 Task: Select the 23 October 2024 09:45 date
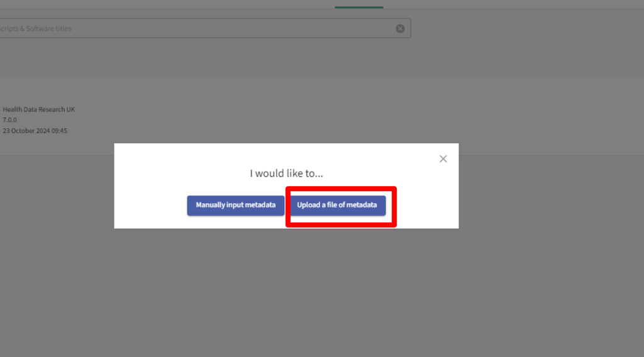coord(35,131)
